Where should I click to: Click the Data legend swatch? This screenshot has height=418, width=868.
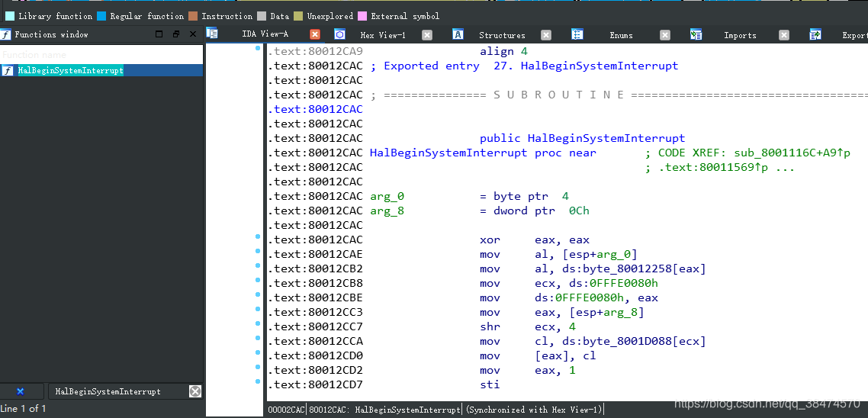point(262,16)
